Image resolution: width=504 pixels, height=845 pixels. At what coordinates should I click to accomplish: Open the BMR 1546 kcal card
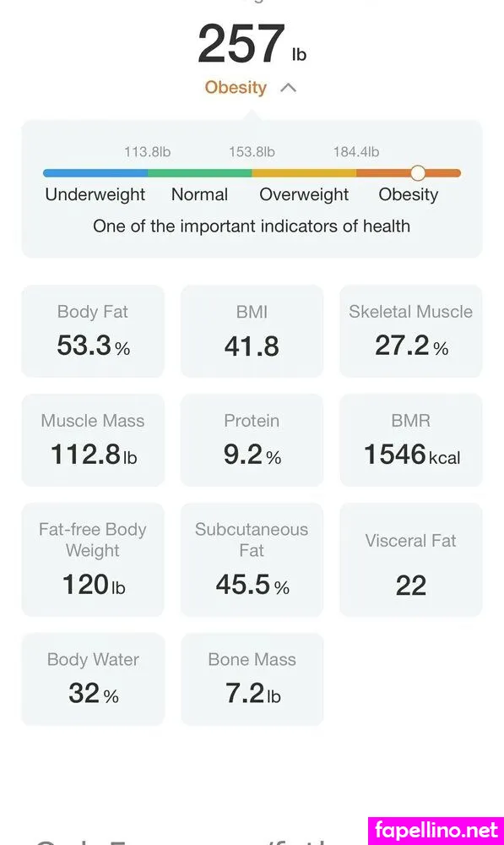pos(411,440)
